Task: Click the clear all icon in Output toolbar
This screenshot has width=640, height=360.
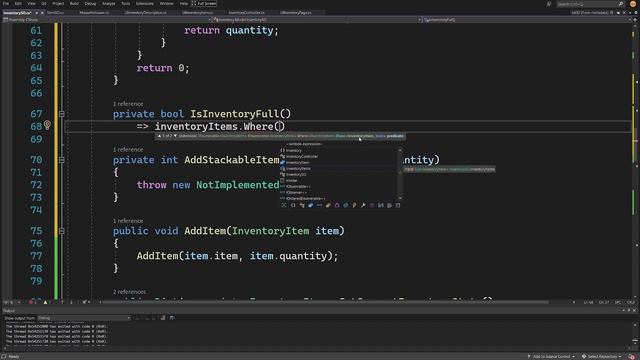Action: pyautogui.click(x=163, y=318)
